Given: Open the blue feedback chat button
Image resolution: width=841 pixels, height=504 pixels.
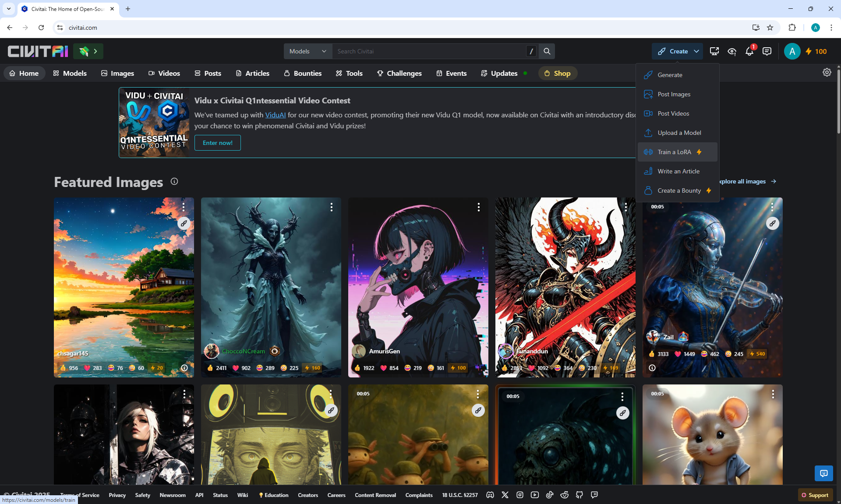Looking at the screenshot, I should pyautogui.click(x=823, y=473).
